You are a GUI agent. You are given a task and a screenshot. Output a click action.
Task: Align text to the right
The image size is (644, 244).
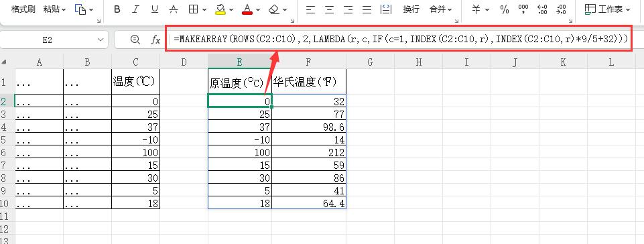348,9
